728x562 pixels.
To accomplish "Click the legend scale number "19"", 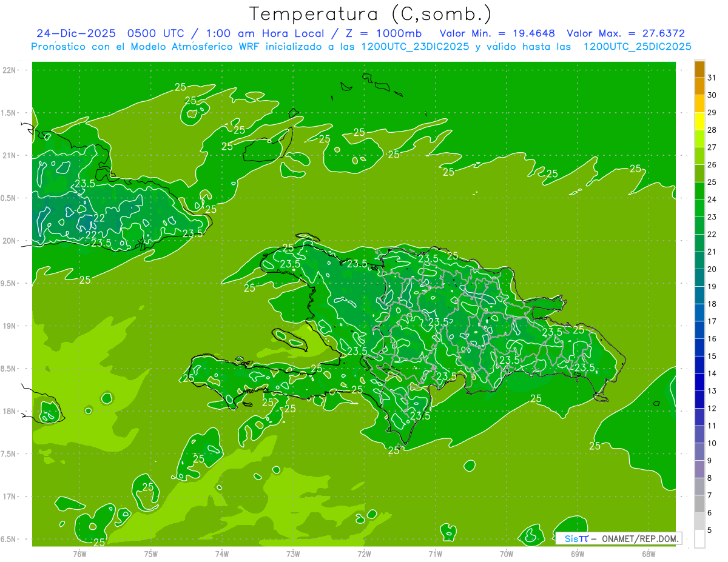I will [712, 286].
